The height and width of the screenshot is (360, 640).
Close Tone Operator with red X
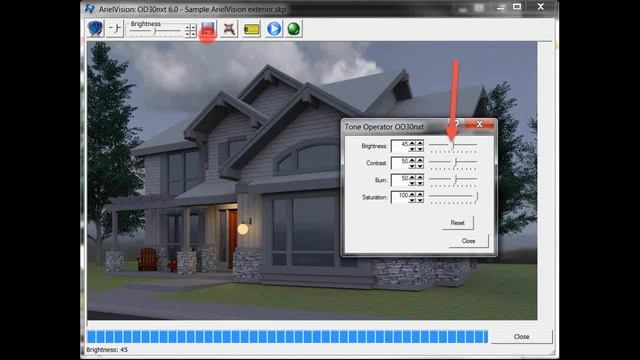[480, 124]
